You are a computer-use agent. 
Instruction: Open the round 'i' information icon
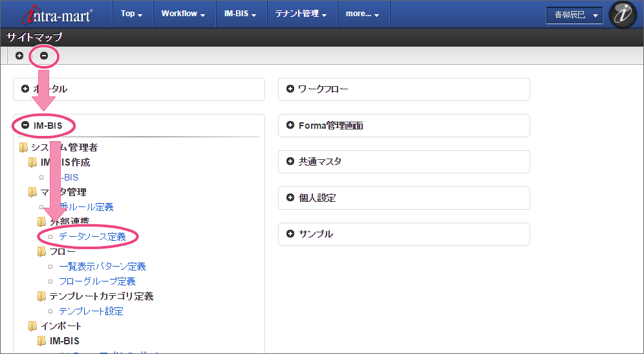pos(623,15)
